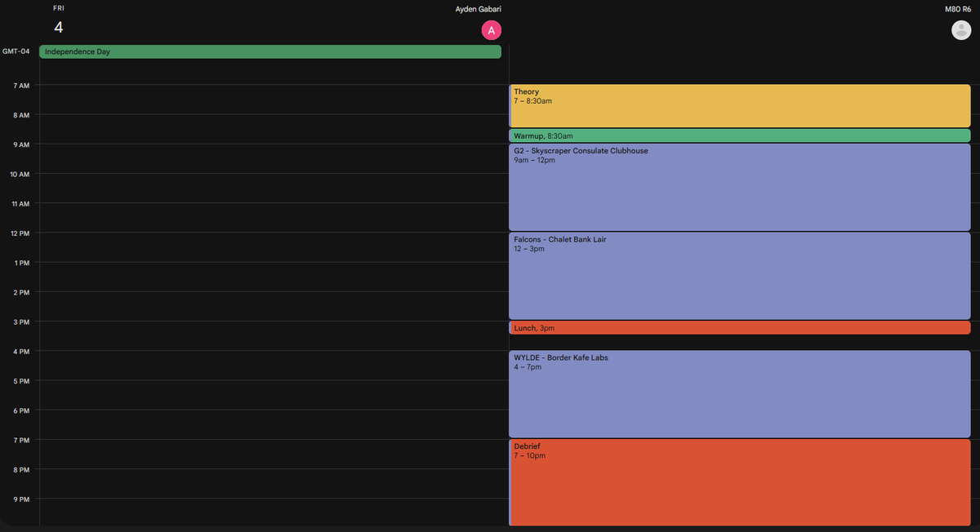The image size is (980, 532).
Task: Open the WYLDE - Border Kafe Labs event
Action: pyautogui.click(x=740, y=394)
